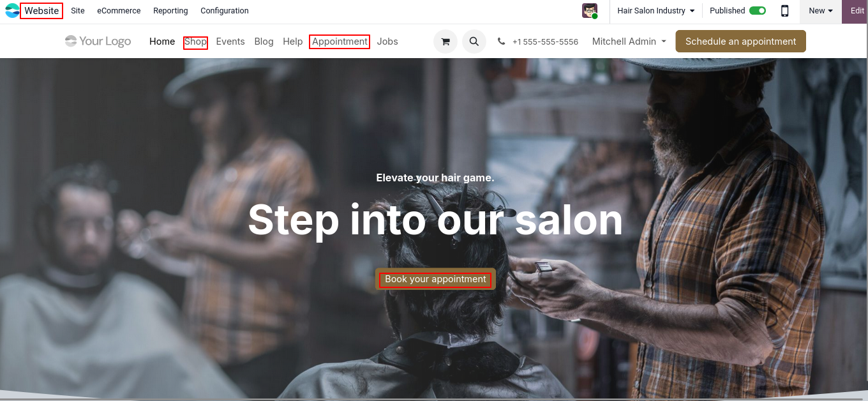Click the Odoo app logo icon
Screen dimensions: 868x401
coord(12,11)
